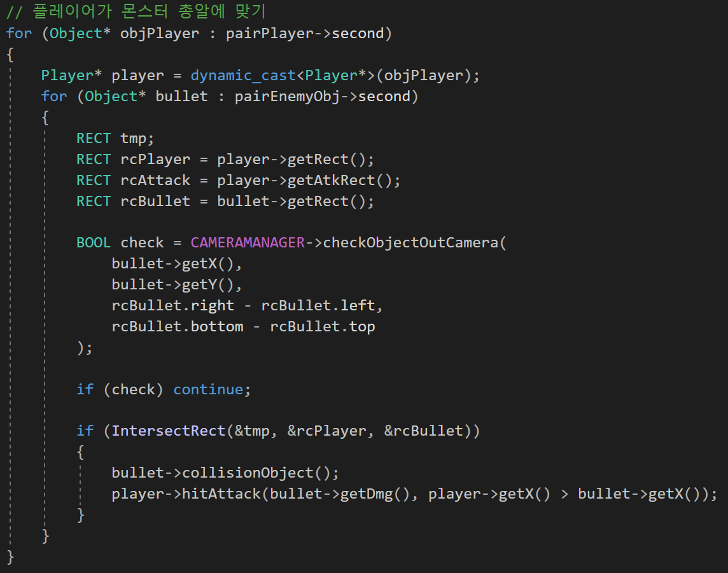Click 'pairEnemyObj->second' in inner loop
The image size is (728, 573).
point(323,97)
